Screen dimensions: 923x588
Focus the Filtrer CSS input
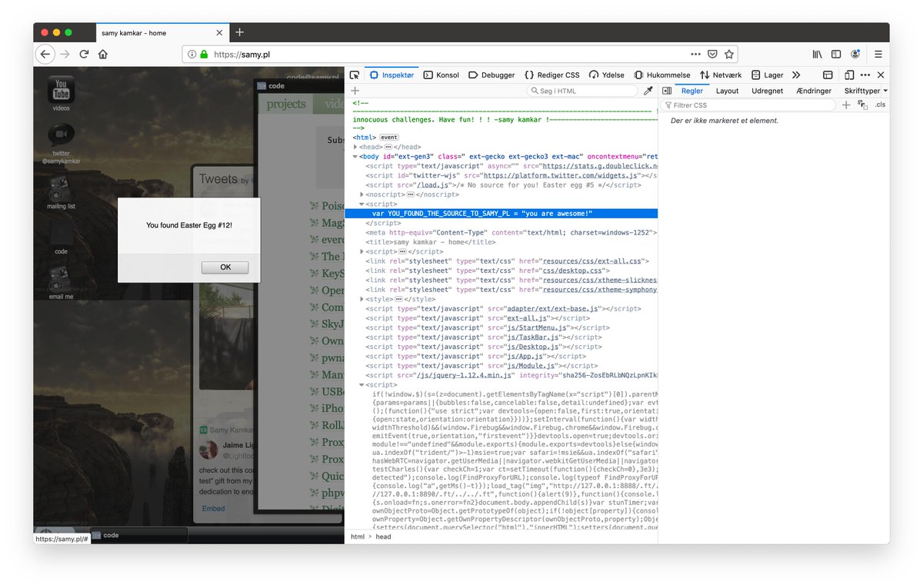click(x=750, y=105)
